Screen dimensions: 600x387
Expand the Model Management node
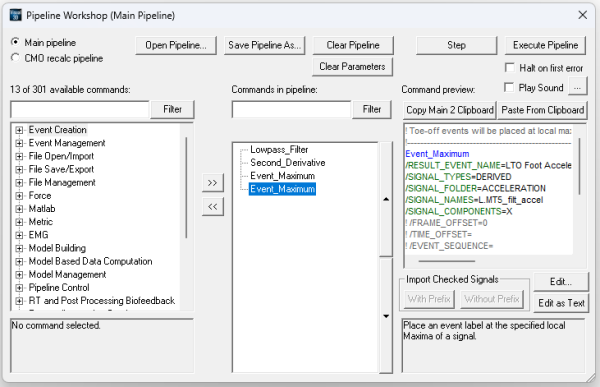[19, 275]
